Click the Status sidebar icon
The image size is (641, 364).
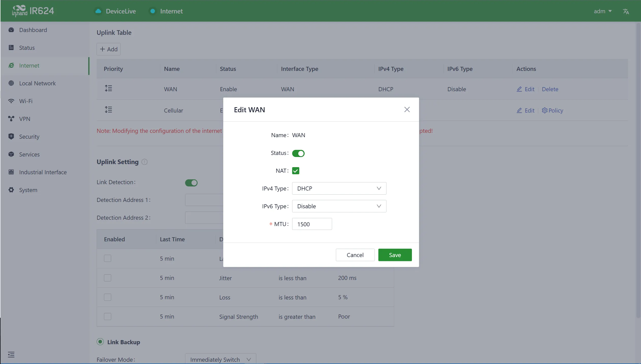point(11,48)
